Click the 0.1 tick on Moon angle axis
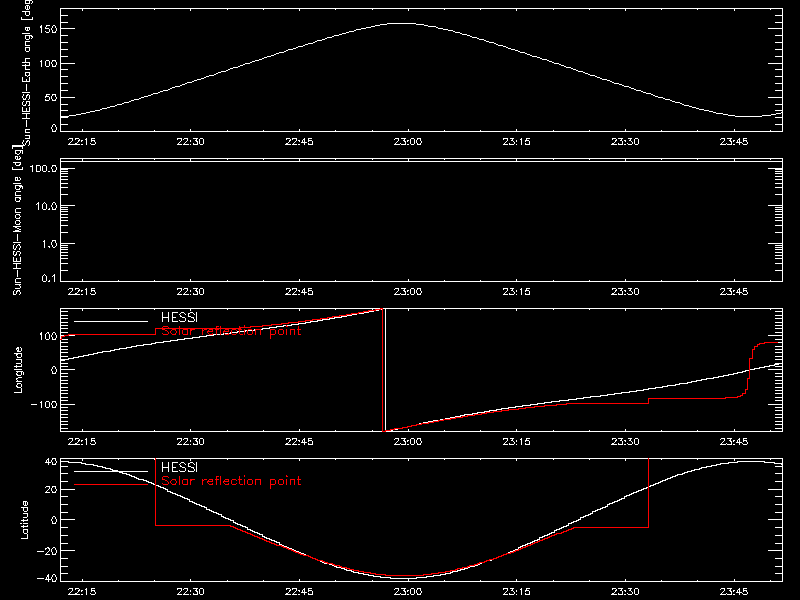This screenshot has height=600, width=800. pos(49,278)
